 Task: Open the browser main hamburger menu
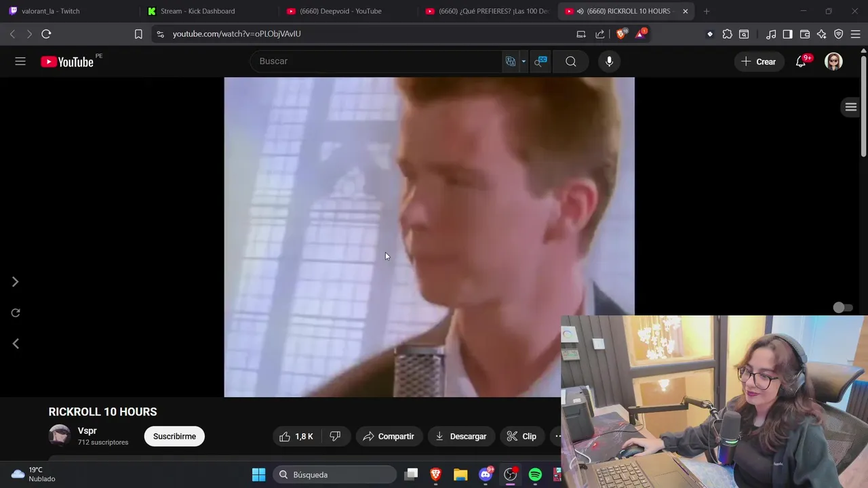[856, 34]
